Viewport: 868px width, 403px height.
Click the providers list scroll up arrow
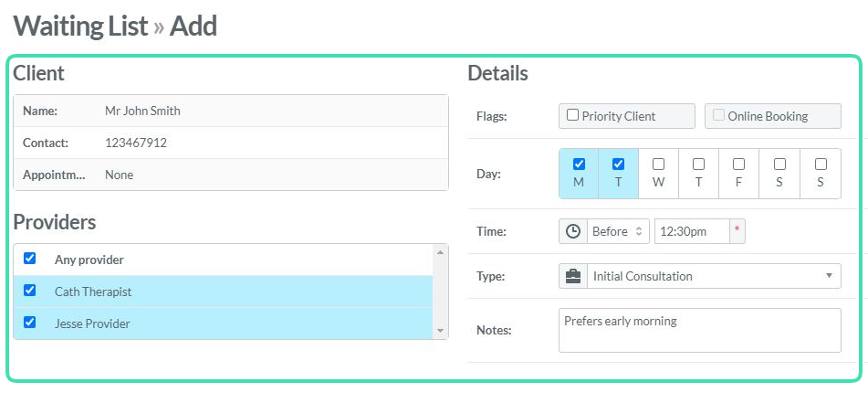(x=440, y=253)
